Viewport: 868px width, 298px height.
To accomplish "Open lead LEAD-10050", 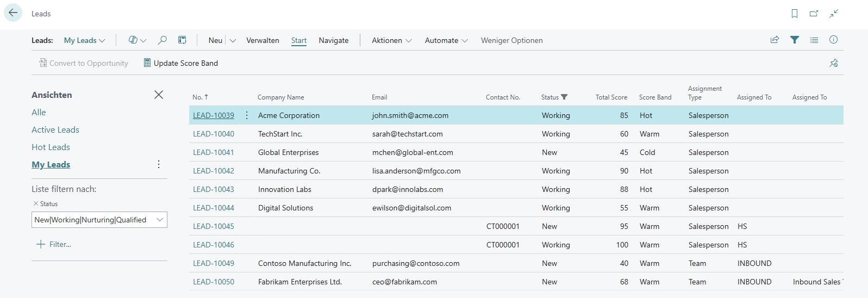I will coord(214,282).
